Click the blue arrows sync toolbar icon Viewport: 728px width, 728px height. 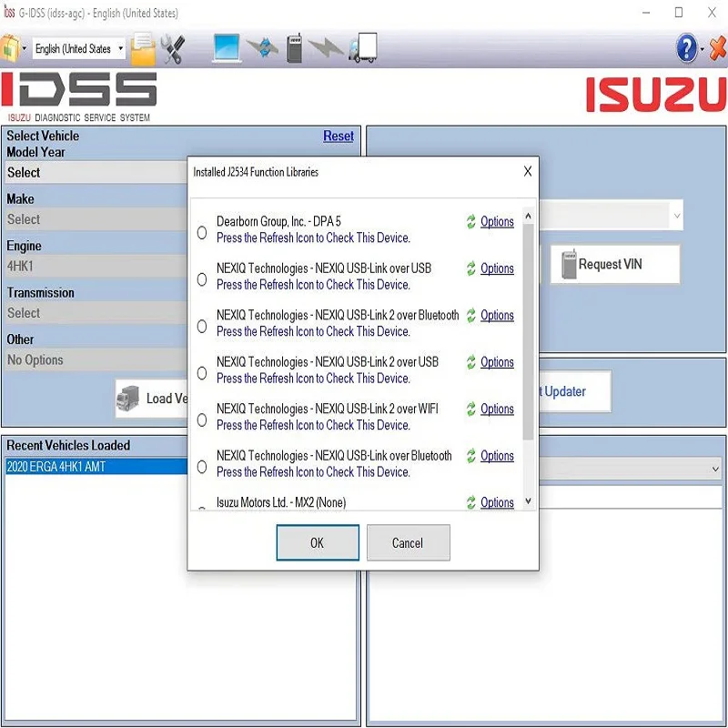point(264,47)
